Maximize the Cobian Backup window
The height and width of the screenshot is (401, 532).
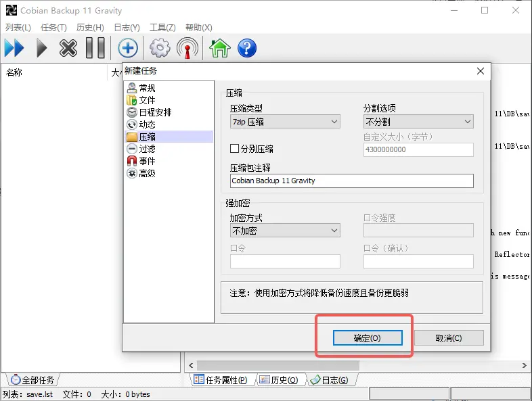tap(485, 11)
